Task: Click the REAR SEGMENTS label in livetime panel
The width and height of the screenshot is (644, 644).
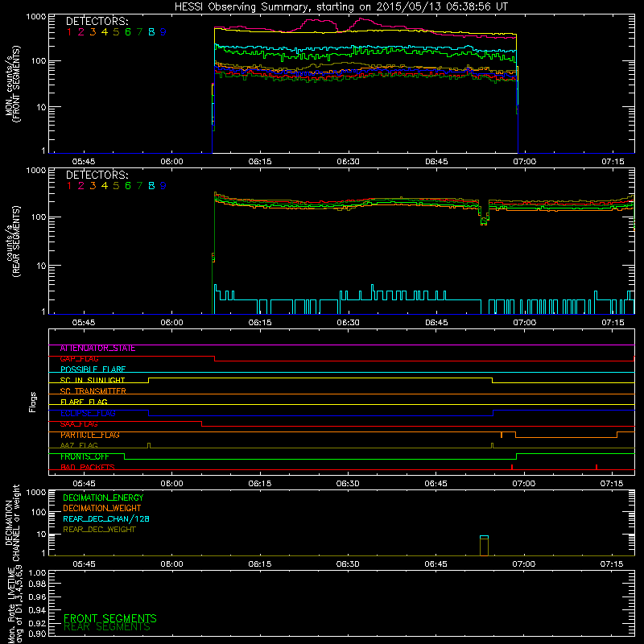Action: (107, 627)
